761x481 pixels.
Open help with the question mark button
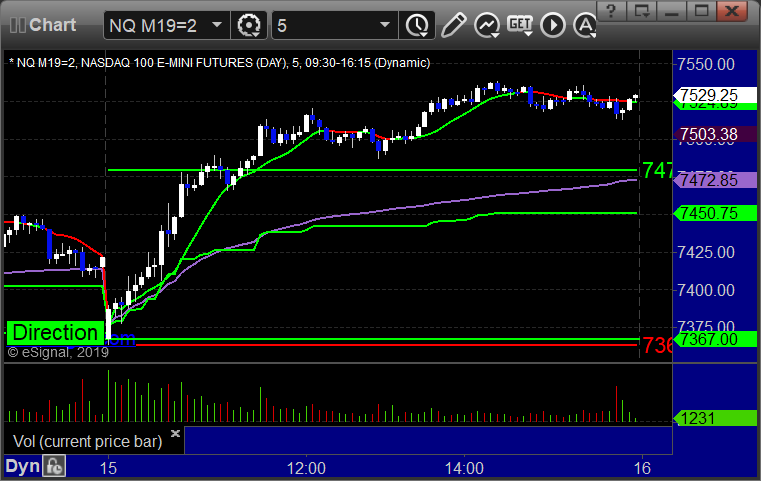[x=611, y=11]
